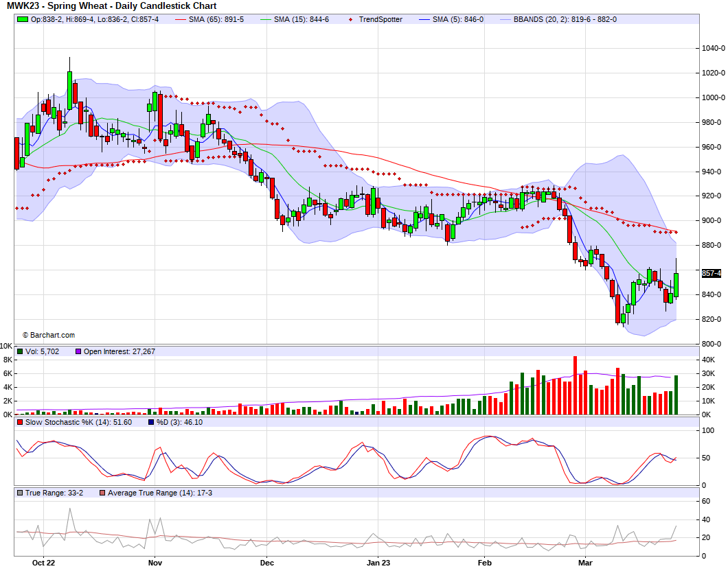The width and height of the screenshot is (728, 584).
Task: Click the purple Open Interest legend swatch
Action: pyautogui.click(x=78, y=351)
